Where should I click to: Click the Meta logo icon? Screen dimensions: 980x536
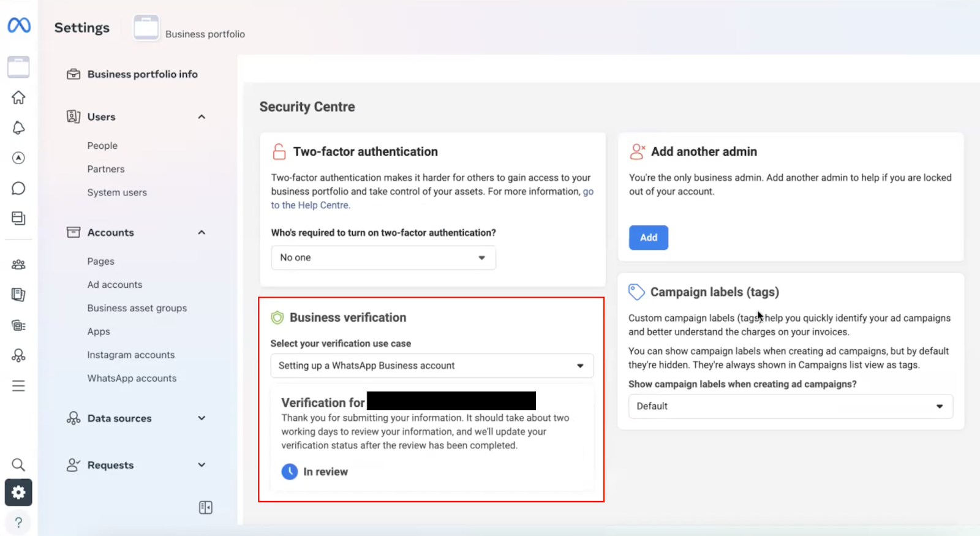point(19,25)
